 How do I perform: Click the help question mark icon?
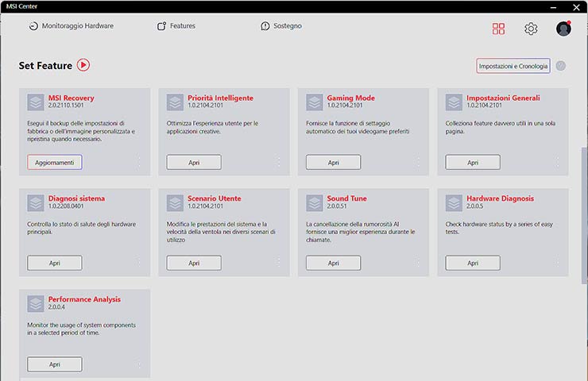[x=561, y=66]
